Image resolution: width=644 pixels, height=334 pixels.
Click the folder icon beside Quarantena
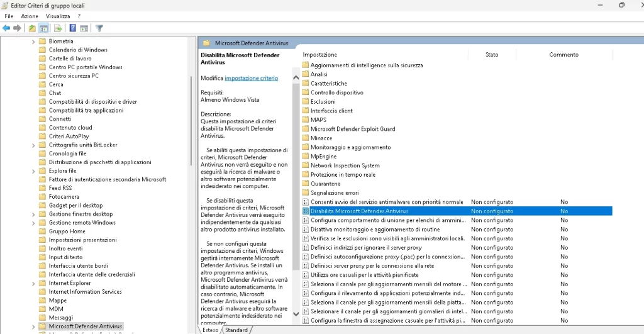tap(305, 184)
